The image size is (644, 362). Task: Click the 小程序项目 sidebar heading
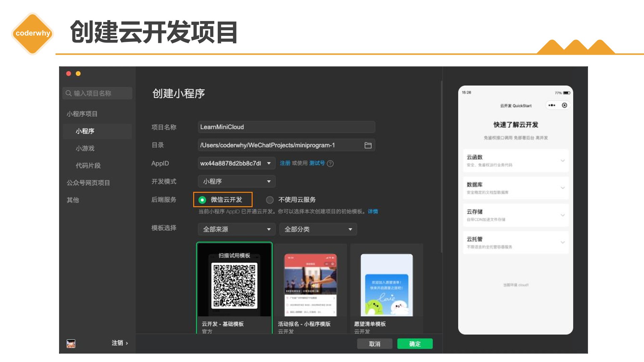[82, 114]
